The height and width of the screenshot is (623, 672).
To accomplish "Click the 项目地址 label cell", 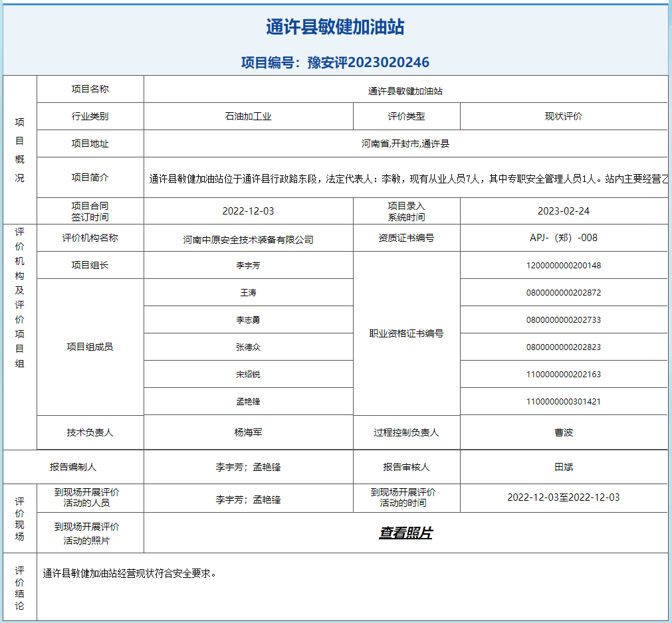I will click(x=90, y=144).
